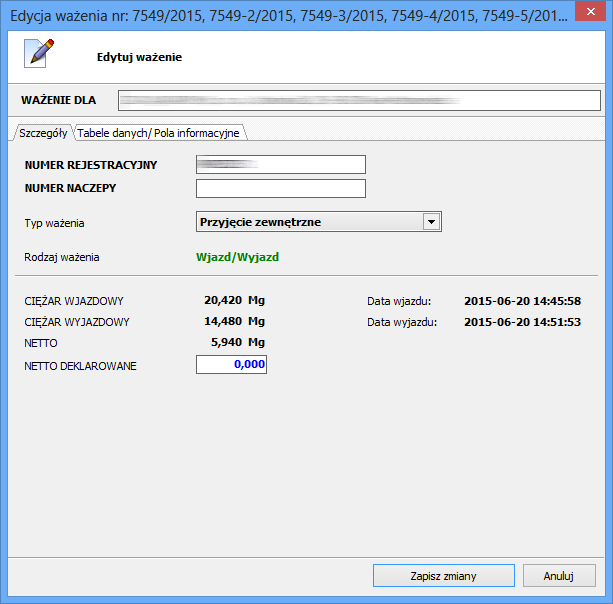Viewport: 613px width, 604px height.
Task: Click the Data wjazdu timestamp 14:45:58
Action: pos(522,300)
